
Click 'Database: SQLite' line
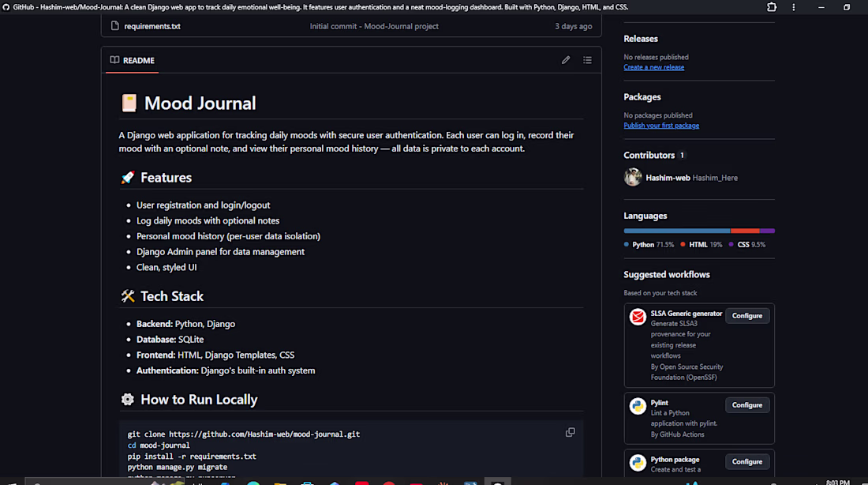170,339
